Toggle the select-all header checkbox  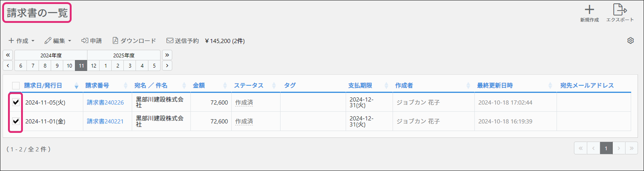[16, 86]
